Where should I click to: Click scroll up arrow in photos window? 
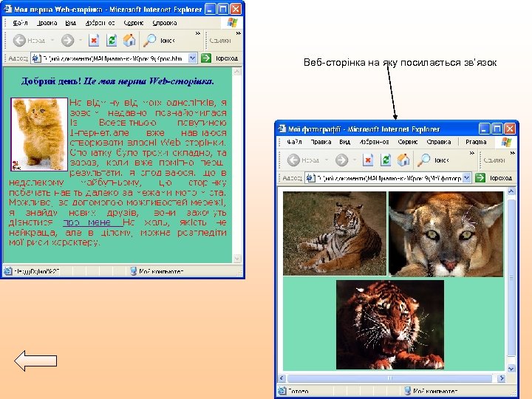coord(511,191)
